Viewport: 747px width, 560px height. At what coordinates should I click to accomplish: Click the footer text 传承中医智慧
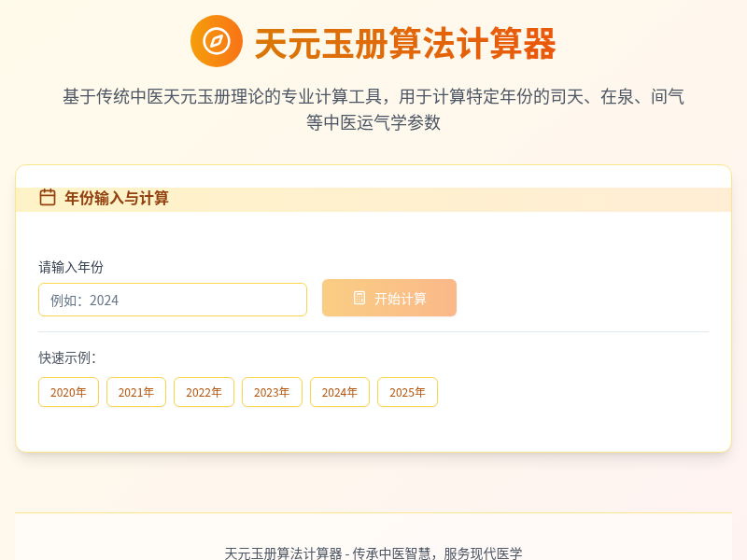point(391,553)
